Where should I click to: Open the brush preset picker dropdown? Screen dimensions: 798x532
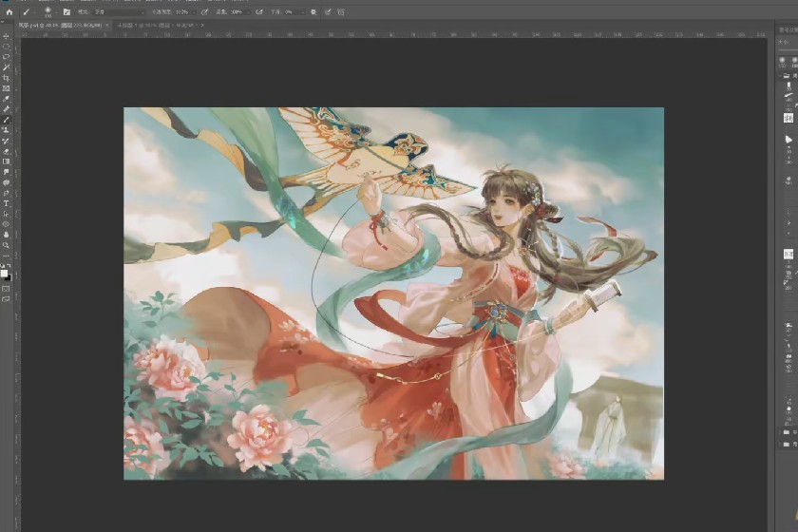(47, 11)
